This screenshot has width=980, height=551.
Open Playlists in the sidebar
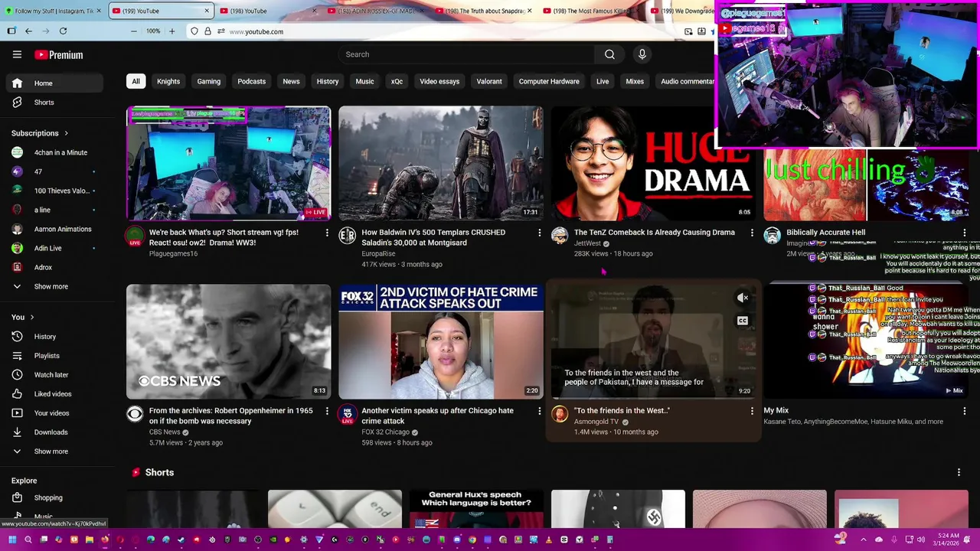point(54,356)
